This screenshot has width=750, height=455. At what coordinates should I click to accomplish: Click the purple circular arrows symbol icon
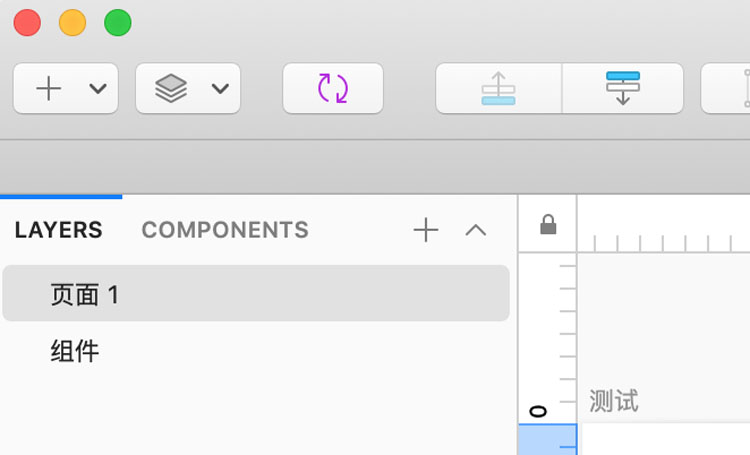333,89
